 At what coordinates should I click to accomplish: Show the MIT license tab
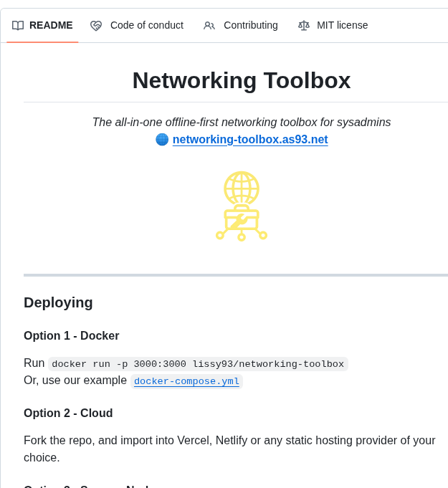coord(342,26)
